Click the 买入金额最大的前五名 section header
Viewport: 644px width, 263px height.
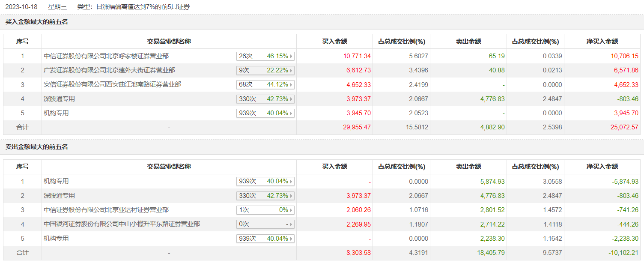coord(37,22)
